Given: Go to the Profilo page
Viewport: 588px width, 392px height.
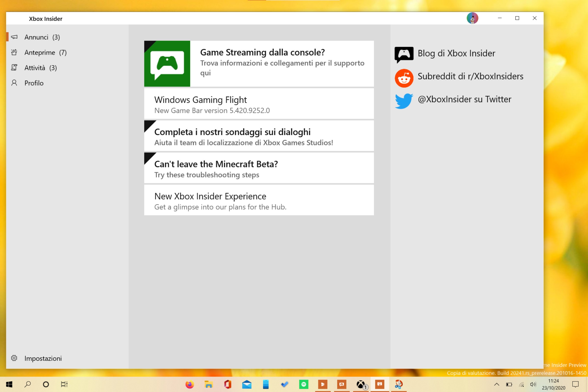Looking at the screenshot, I should tap(67, 83).
